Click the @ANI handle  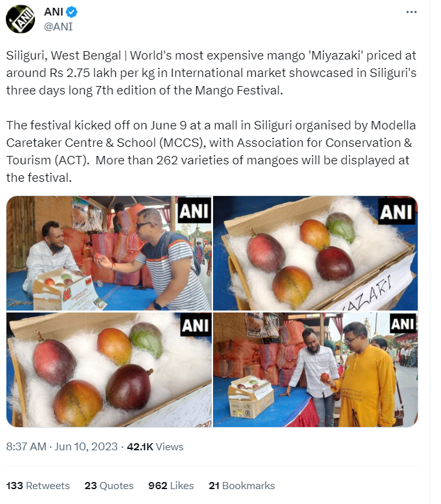[x=58, y=27]
